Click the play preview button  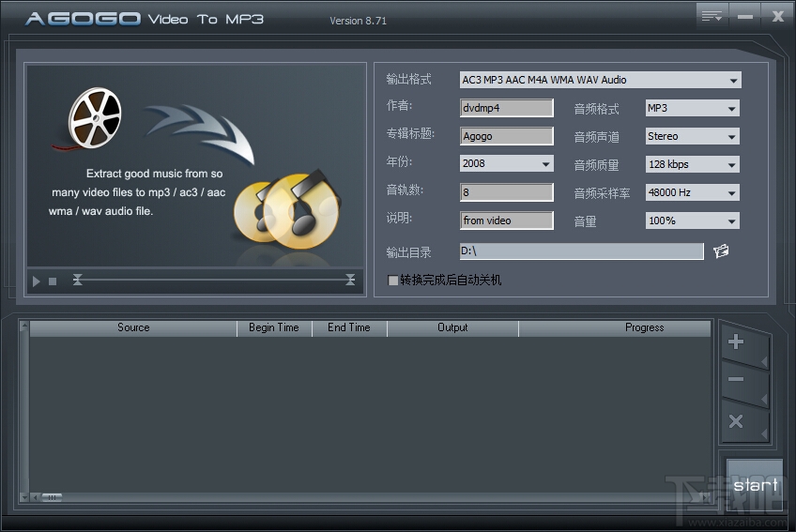tap(36, 281)
